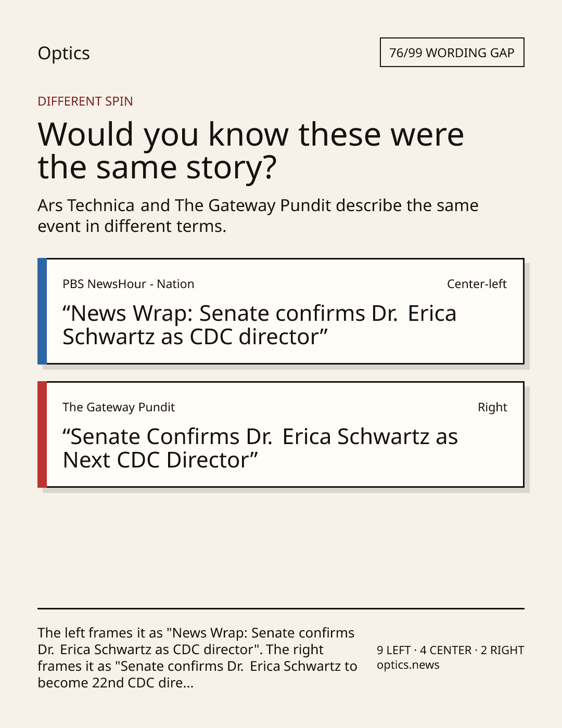562x728 pixels.
Task: Click the horizontal divider above footer
Action: [281, 608]
